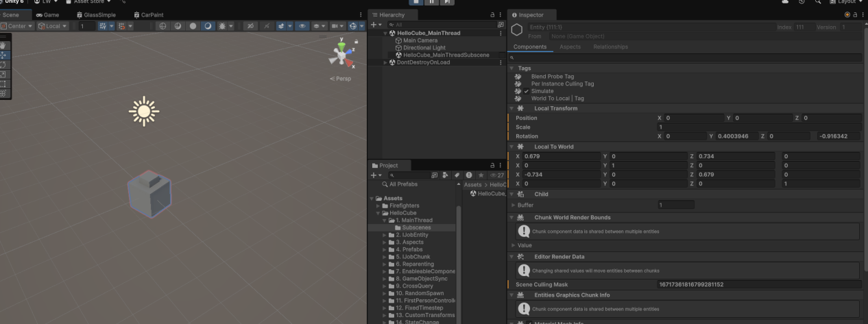Click the global search magnifier icon
868x324 pixels.
click(819, 2)
